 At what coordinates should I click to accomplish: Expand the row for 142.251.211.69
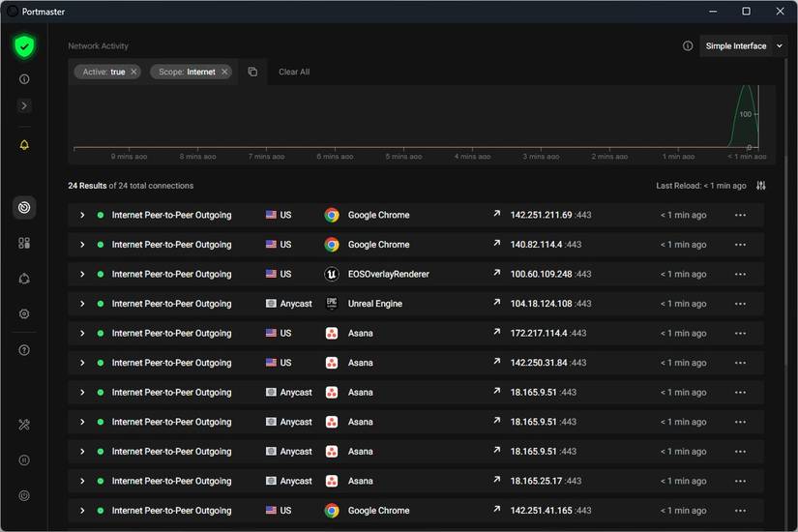click(82, 216)
